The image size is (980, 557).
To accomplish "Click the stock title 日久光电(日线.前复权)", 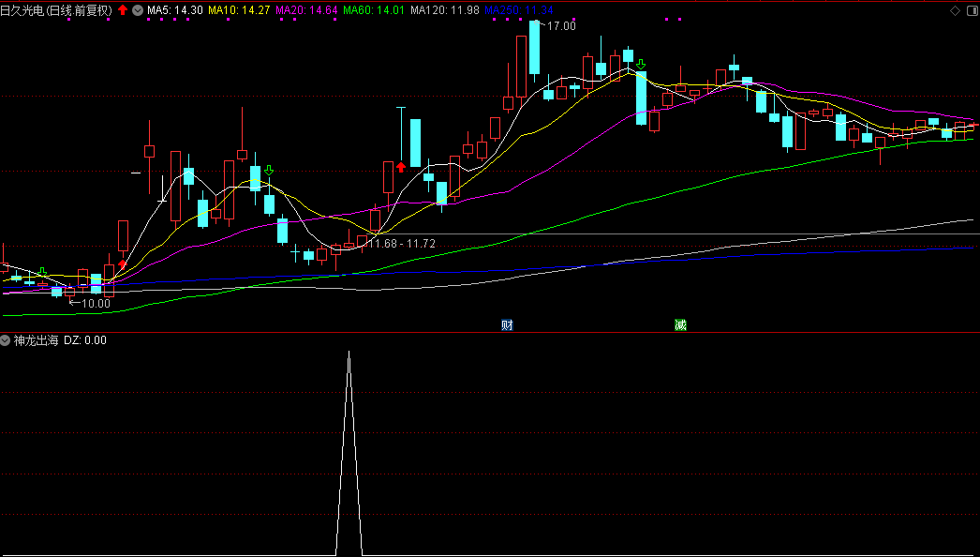I will 57,10.
